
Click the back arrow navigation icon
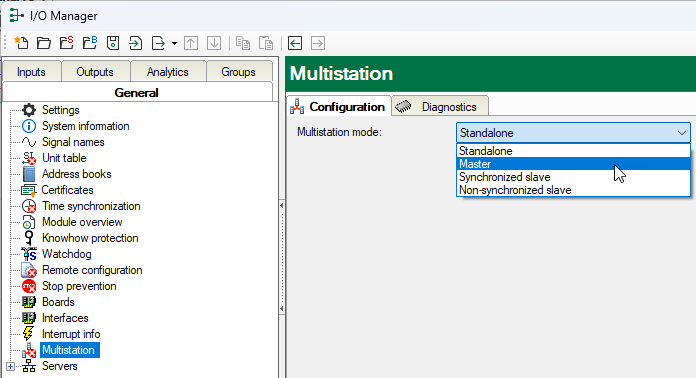coord(295,43)
